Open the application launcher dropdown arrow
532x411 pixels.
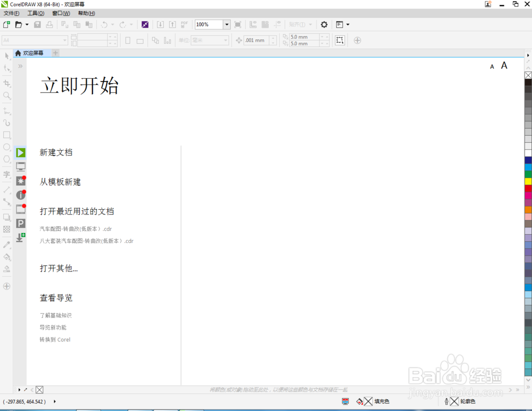348,24
